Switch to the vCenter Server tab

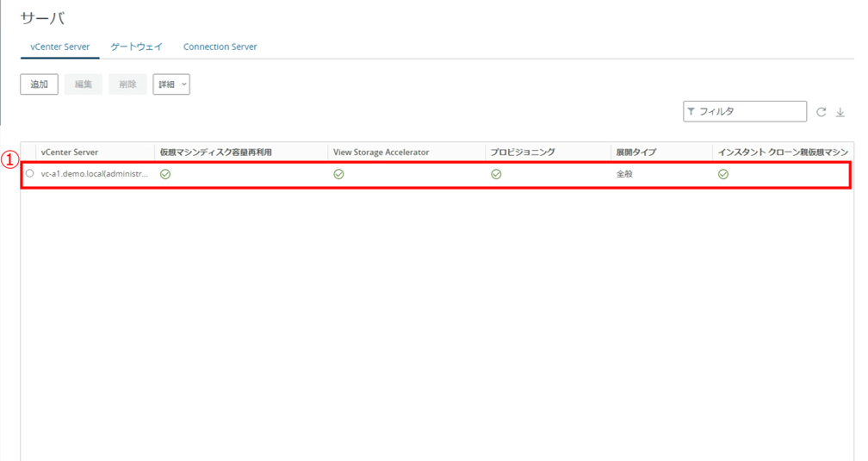pyautogui.click(x=59, y=47)
